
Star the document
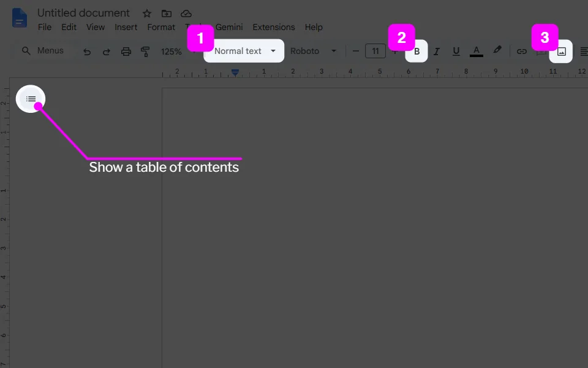click(147, 14)
